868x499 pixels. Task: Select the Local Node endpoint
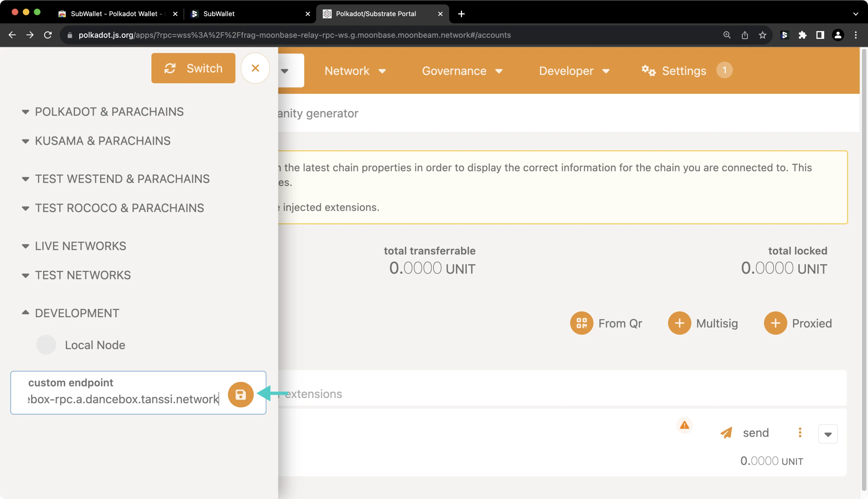tap(81, 345)
